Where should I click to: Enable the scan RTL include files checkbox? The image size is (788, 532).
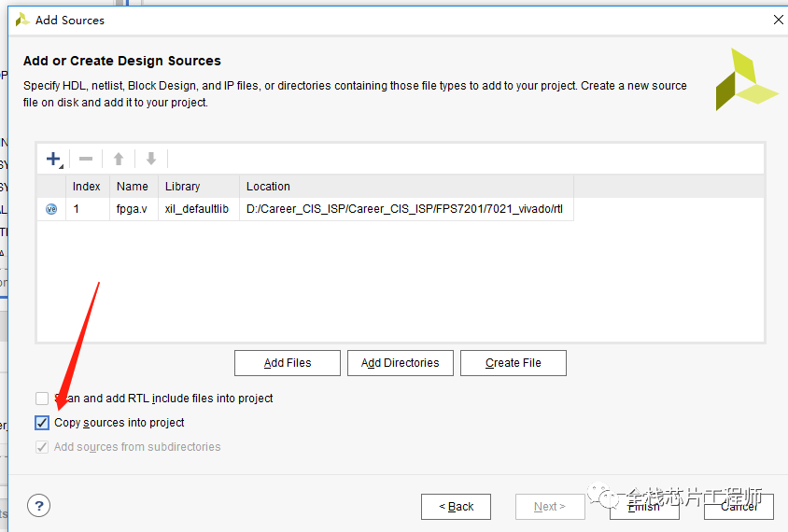(42, 399)
